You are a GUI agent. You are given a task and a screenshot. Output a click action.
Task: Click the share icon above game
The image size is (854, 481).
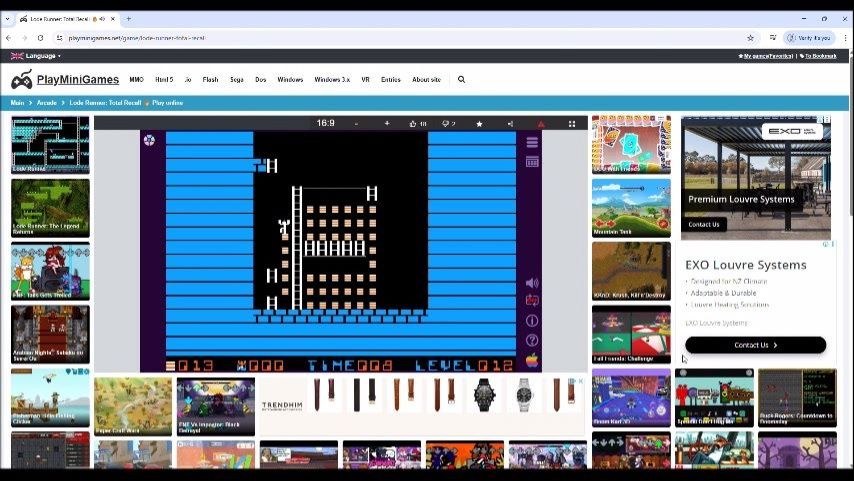[510, 124]
